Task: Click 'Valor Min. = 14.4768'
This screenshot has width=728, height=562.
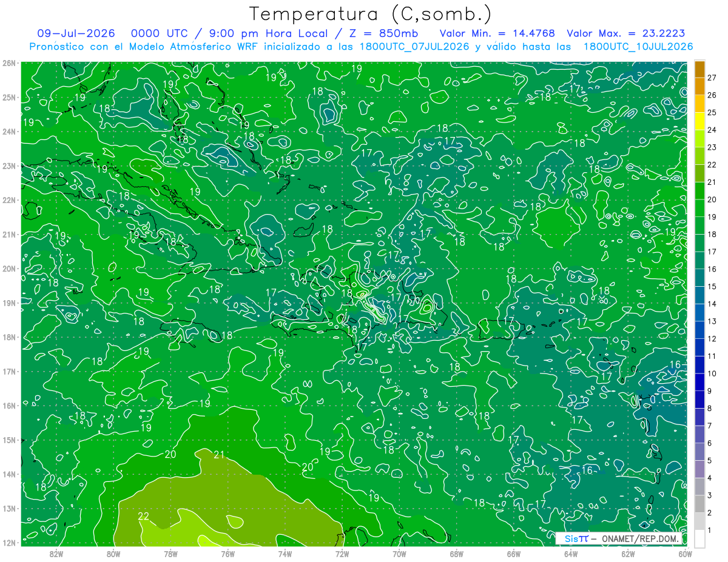Action: pyautogui.click(x=497, y=33)
